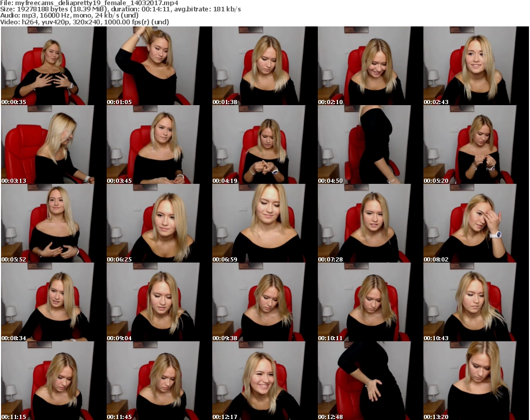
Task: Click the thumbnail timestamped 00:00:35
Action: (53, 66)
